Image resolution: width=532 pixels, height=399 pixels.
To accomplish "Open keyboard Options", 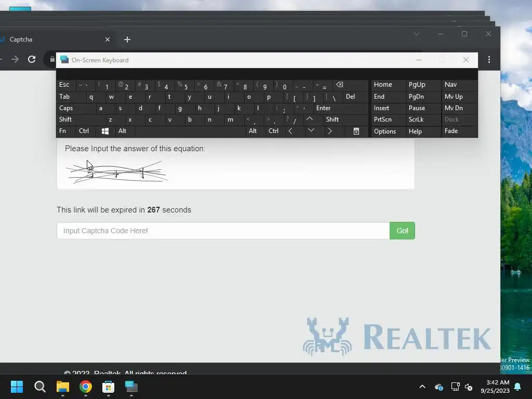I will point(388,131).
